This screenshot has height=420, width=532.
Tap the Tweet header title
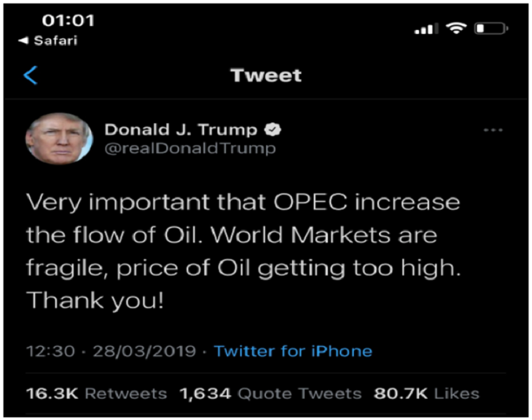[266, 75]
